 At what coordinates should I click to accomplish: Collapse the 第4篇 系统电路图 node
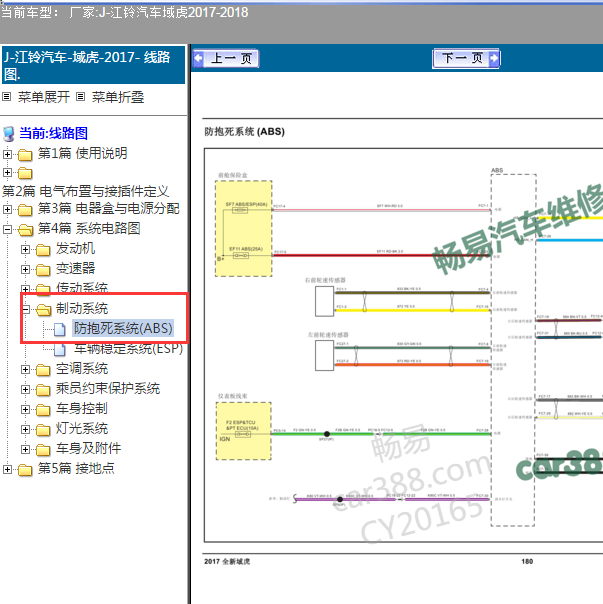[7, 229]
